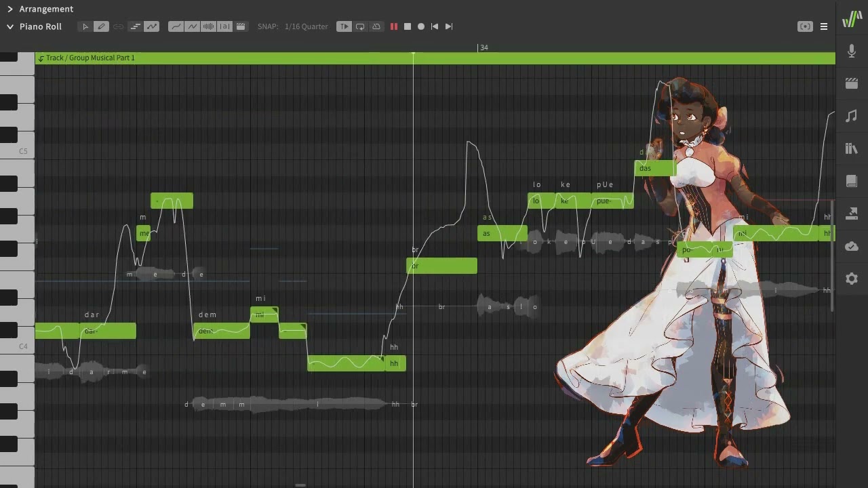Select the long 'br' note

[x=441, y=266]
